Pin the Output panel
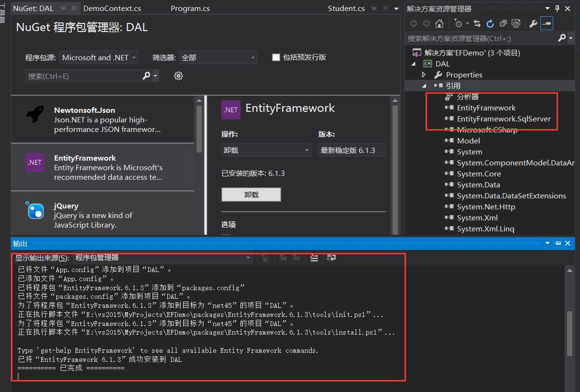580x392 pixels. (558, 243)
